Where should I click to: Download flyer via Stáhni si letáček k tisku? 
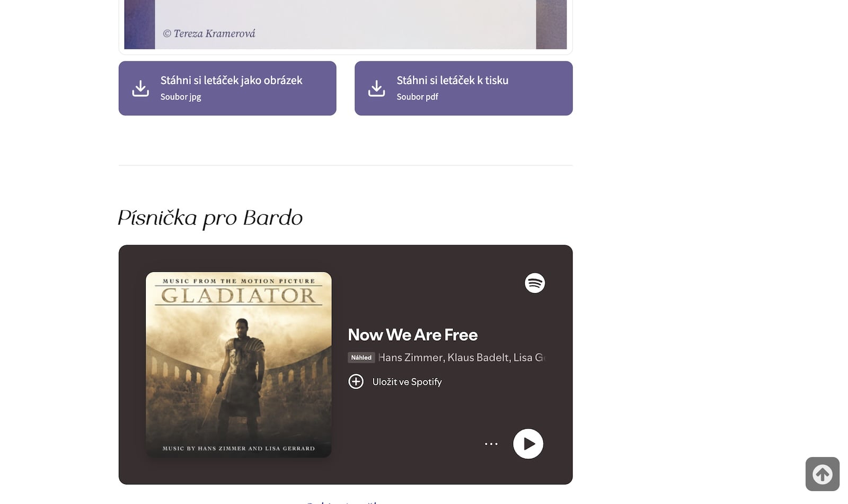point(452,81)
